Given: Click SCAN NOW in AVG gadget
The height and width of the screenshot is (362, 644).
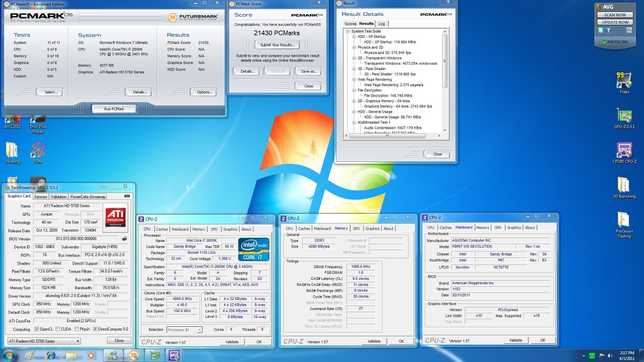Looking at the screenshot, I should click(615, 15).
